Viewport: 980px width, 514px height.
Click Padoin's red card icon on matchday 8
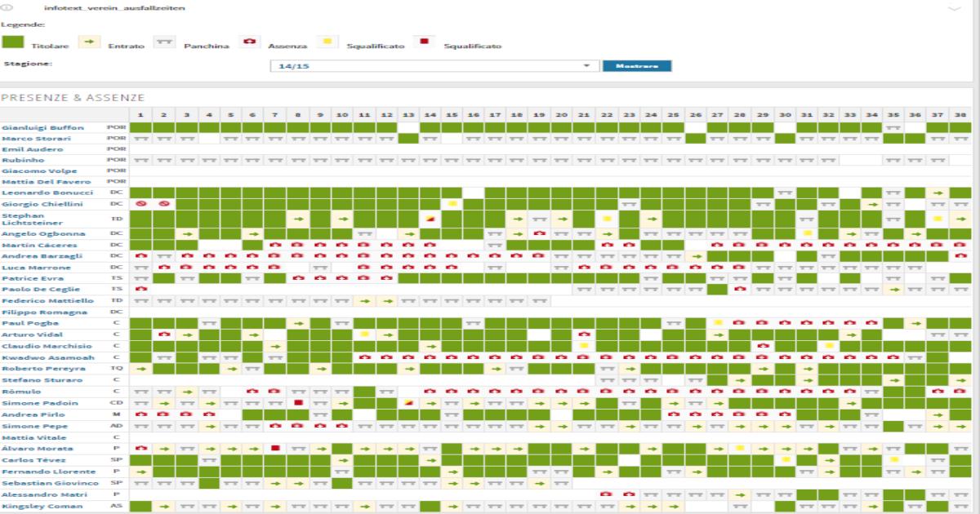[x=299, y=403]
